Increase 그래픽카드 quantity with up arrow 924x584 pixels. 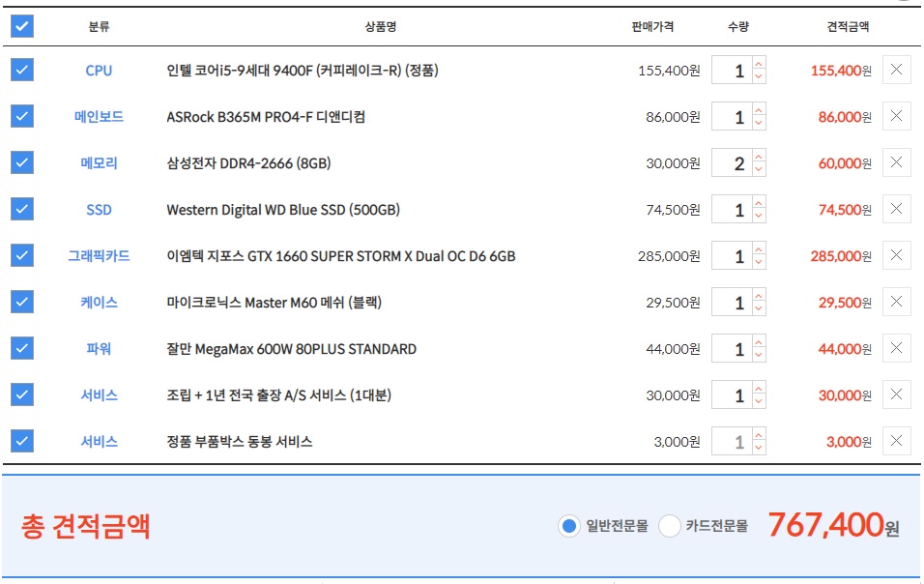[x=759, y=248]
